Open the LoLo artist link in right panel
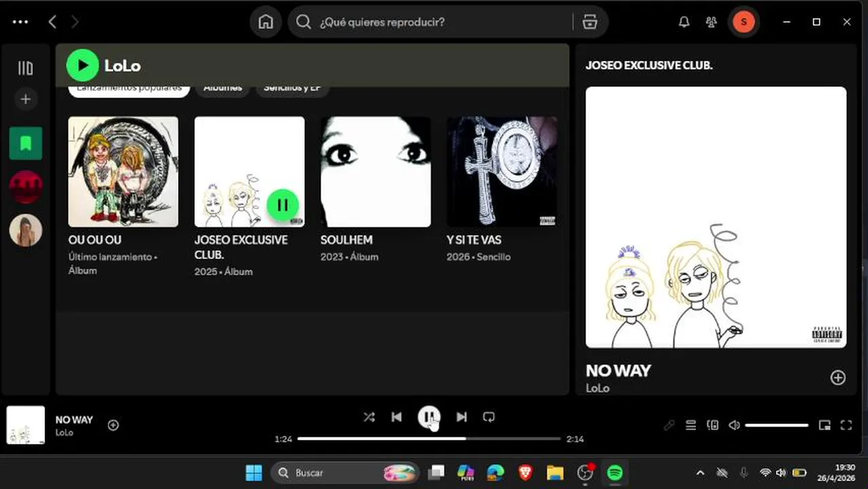Viewport: 868px width, 489px height. [598, 388]
